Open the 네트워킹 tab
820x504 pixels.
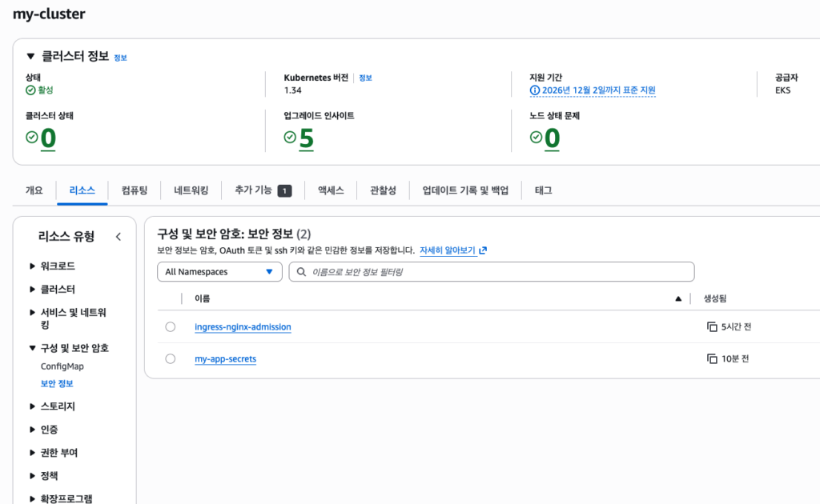(191, 190)
